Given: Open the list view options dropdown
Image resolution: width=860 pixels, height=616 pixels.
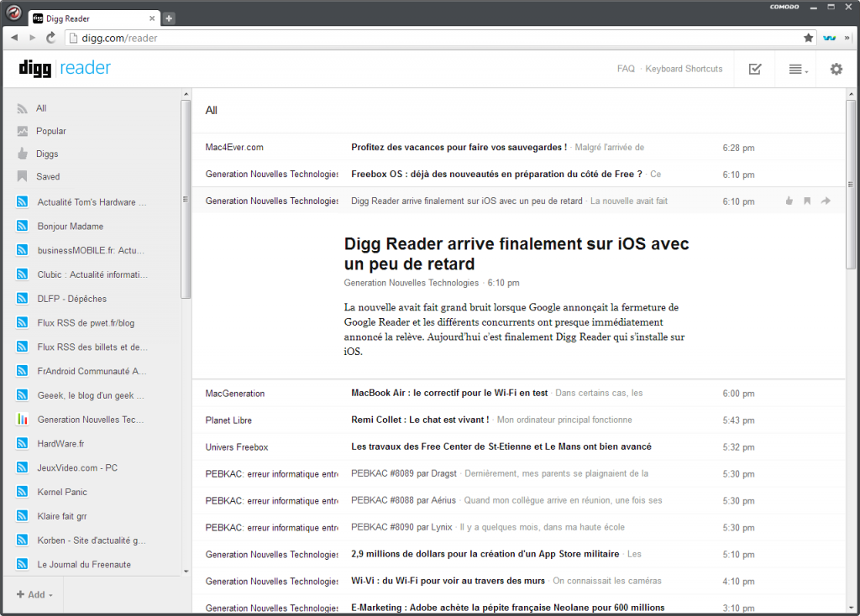Looking at the screenshot, I should click(x=798, y=69).
